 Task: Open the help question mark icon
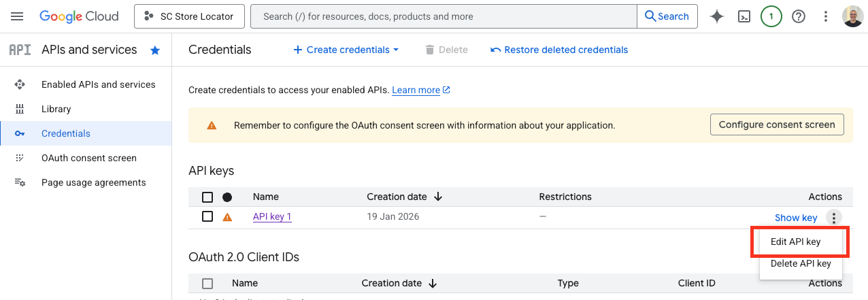coord(799,16)
